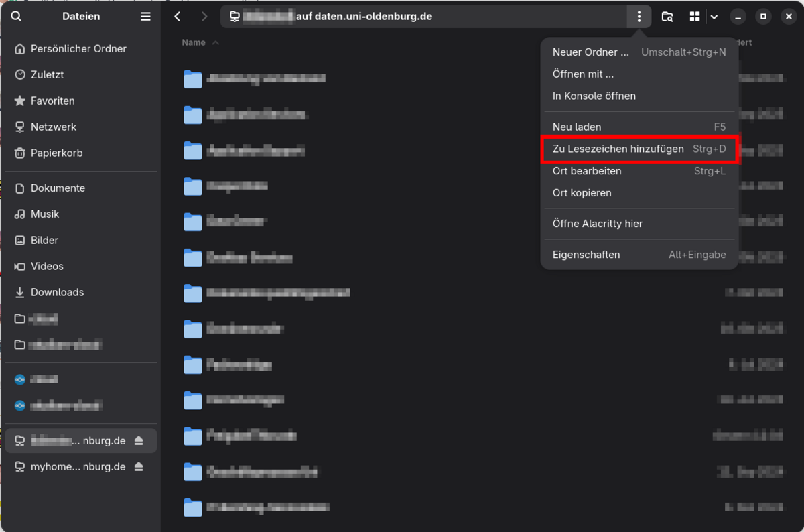The image size is (804, 532).
Task: Go back with the left arrow
Action: point(178,17)
